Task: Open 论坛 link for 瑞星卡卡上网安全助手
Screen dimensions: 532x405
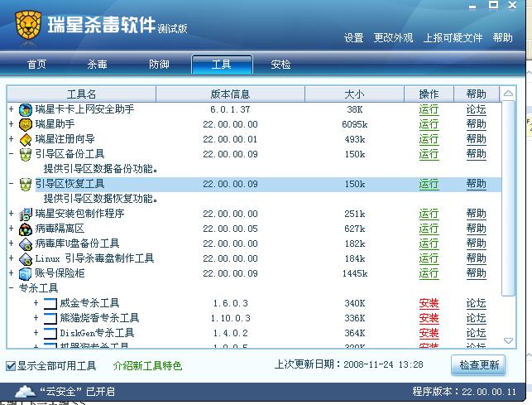Action: pyautogui.click(x=476, y=109)
